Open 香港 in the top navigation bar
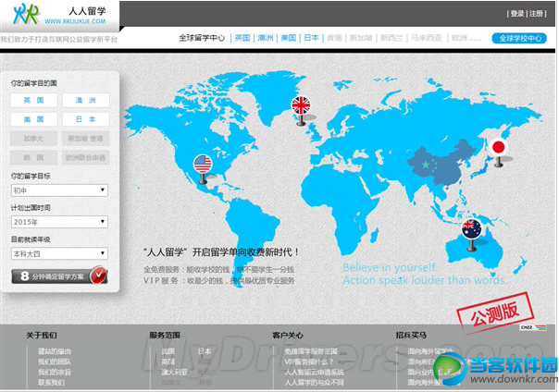Screen dimensions: 559x392 [334, 38]
